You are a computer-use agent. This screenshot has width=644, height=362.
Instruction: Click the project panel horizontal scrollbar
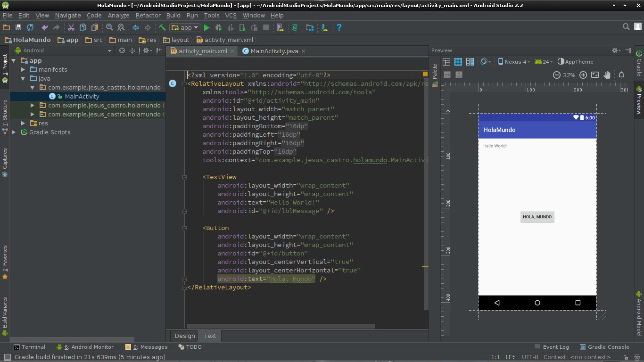pyautogui.click(x=72, y=339)
